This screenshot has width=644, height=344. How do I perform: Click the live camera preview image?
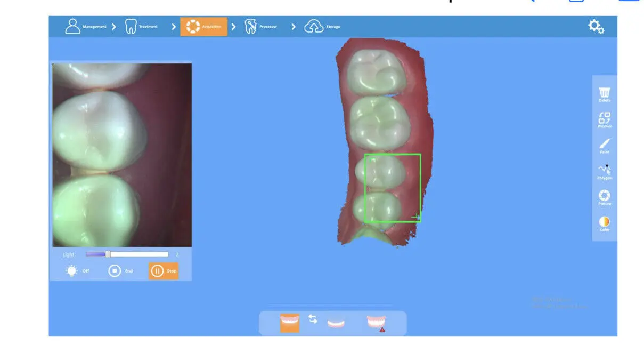(x=122, y=155)
